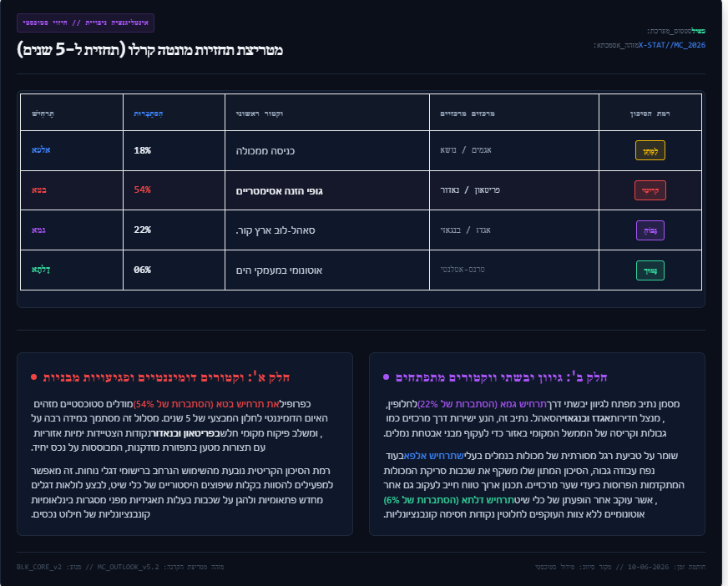
Task: Click the yellow risk badge in the אלפא row
Action: 650,150
